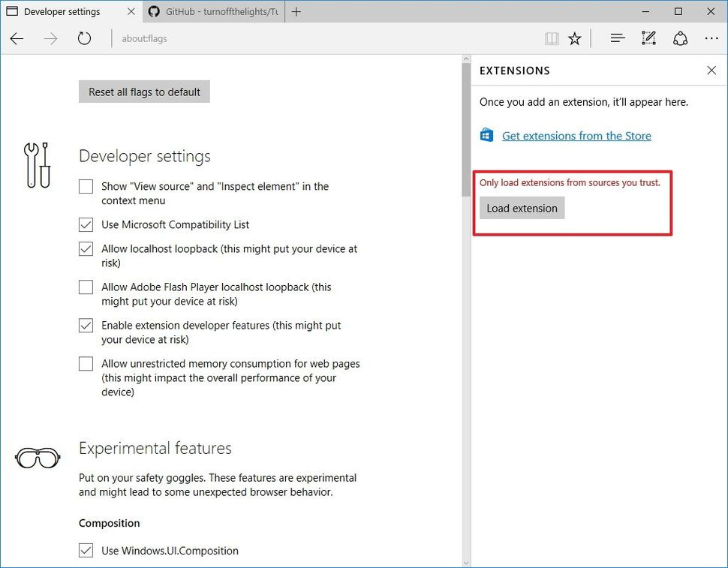
Task: Open Get extensions from the Store link
Action: [x=576, y=135]
